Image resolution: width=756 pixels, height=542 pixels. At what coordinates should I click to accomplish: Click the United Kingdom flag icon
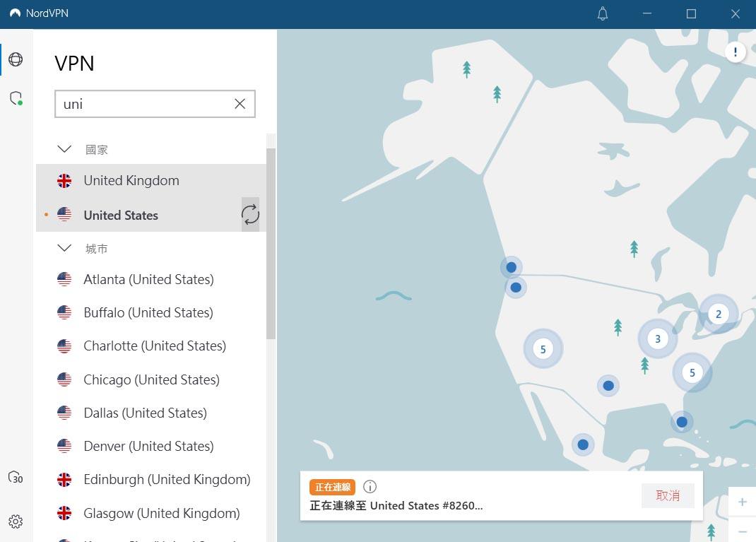tap(64, 181)
